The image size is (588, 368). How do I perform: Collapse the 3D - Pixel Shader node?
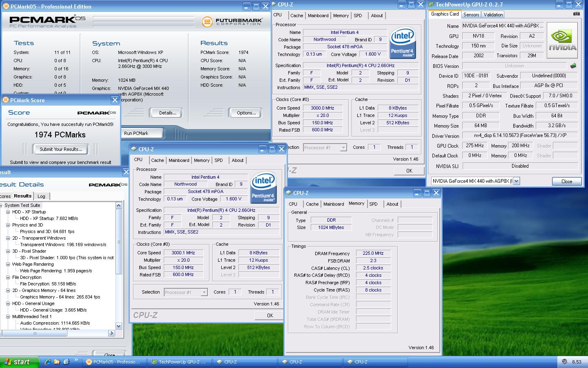[8, 251]
